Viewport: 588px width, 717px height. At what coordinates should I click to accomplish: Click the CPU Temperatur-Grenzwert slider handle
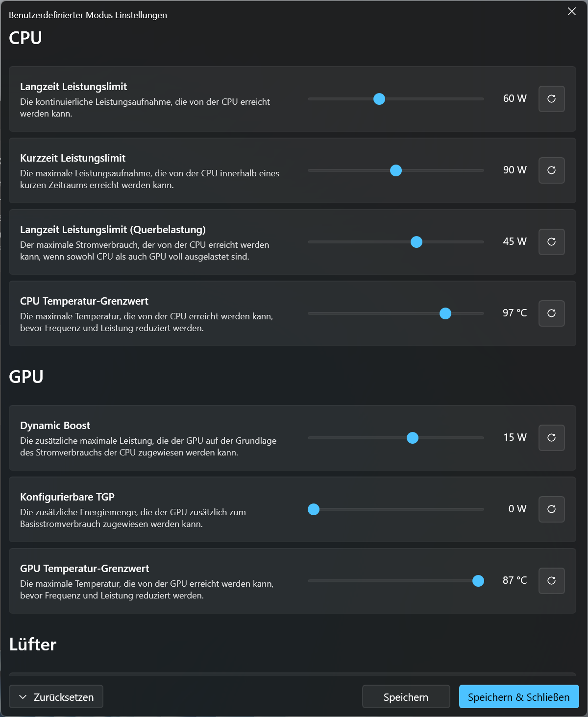[445, 313]
